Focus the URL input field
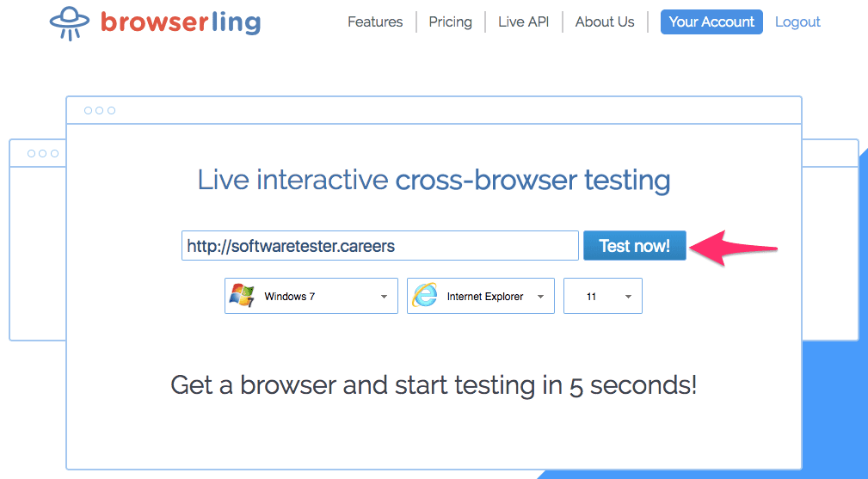868x479 pixels. [379, 246]
